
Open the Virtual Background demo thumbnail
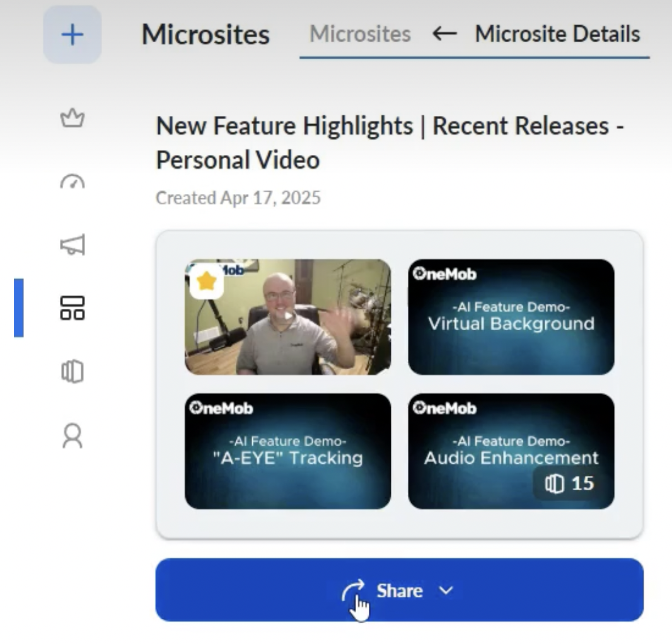tap(511, 317)
